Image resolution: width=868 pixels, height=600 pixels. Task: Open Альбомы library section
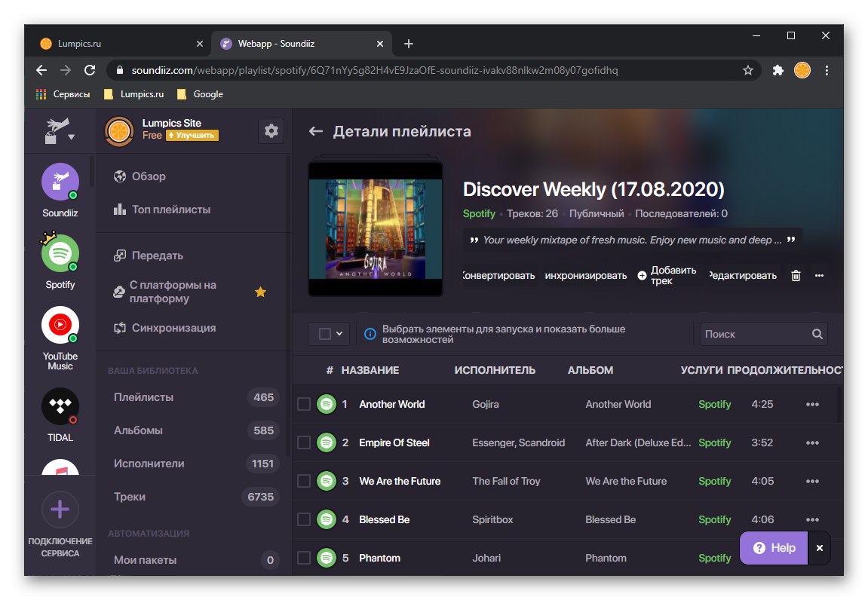coord(195,430)
